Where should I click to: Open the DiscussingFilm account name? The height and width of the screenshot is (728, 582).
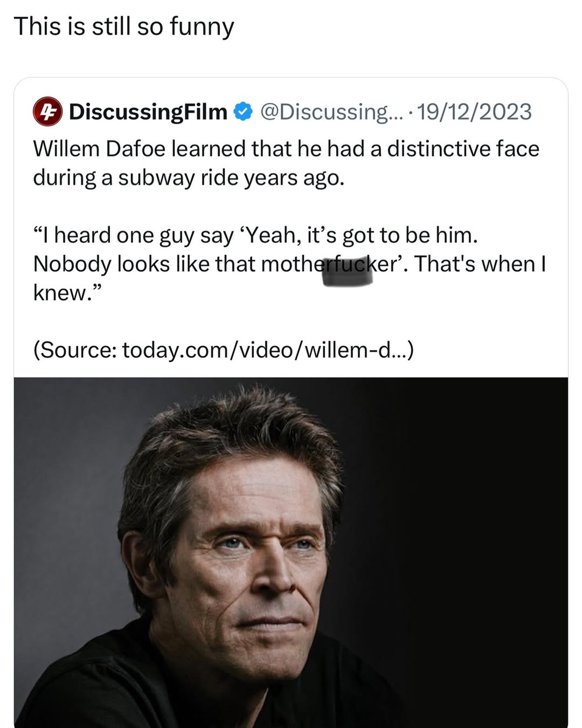[148, 112]
